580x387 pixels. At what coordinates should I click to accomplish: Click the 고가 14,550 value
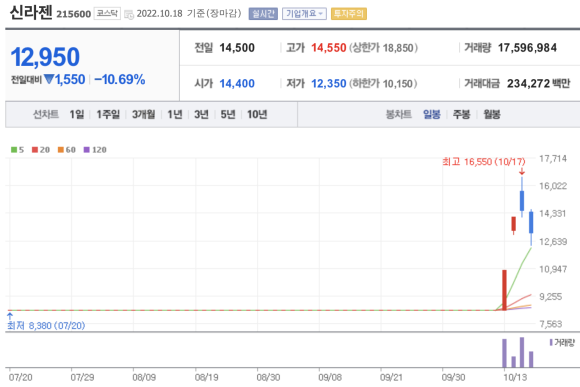(x=328, y=48)
